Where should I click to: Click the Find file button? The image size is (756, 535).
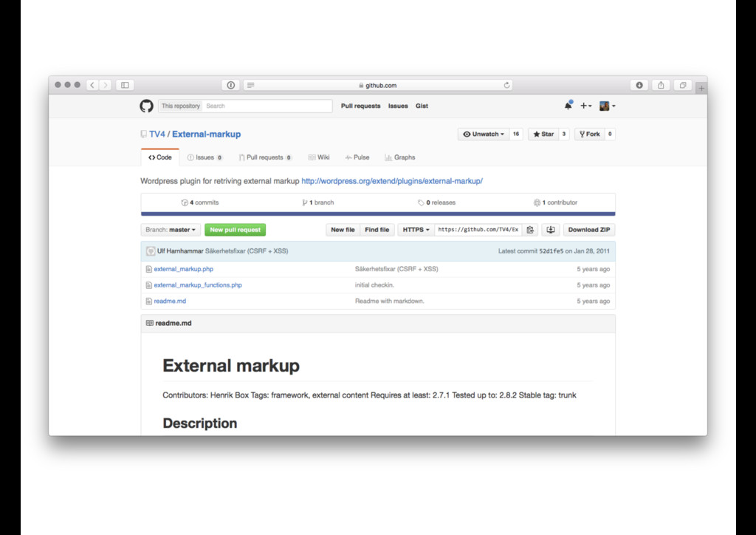pos(377,230)
